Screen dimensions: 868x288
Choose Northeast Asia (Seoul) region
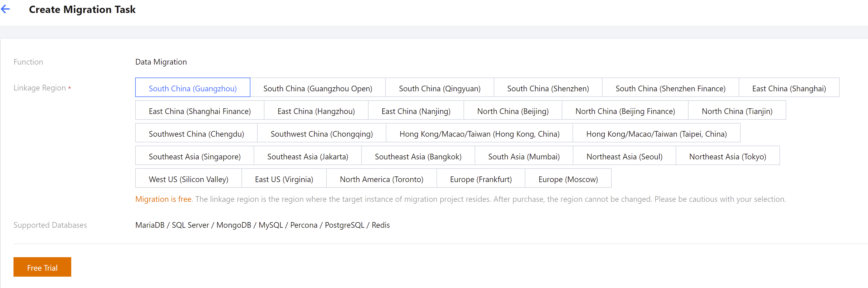(624, 155)
